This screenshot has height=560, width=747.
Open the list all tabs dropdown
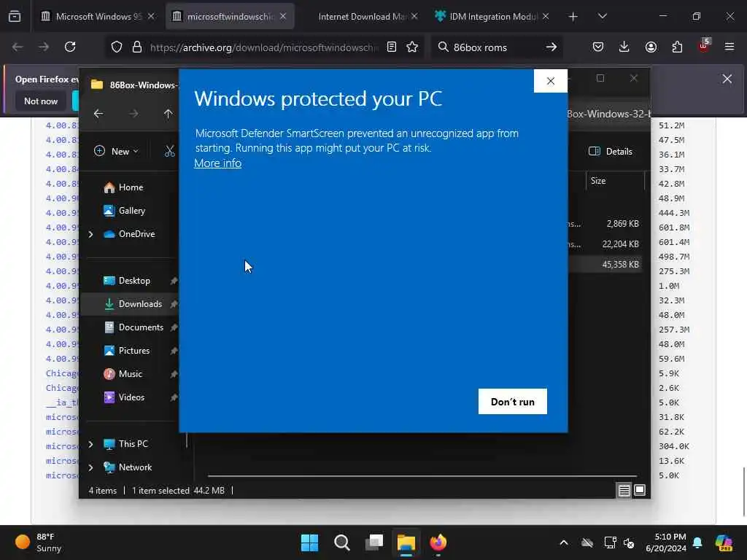602,17
